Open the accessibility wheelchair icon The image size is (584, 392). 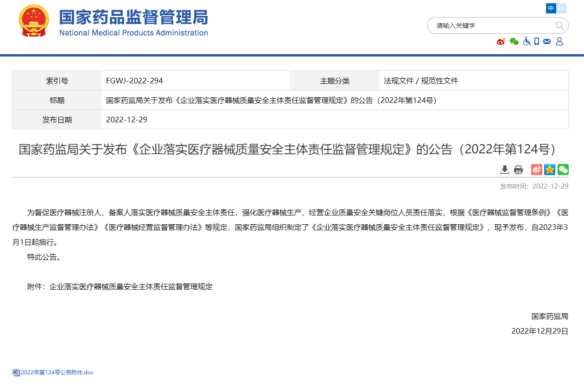point(527,42)
